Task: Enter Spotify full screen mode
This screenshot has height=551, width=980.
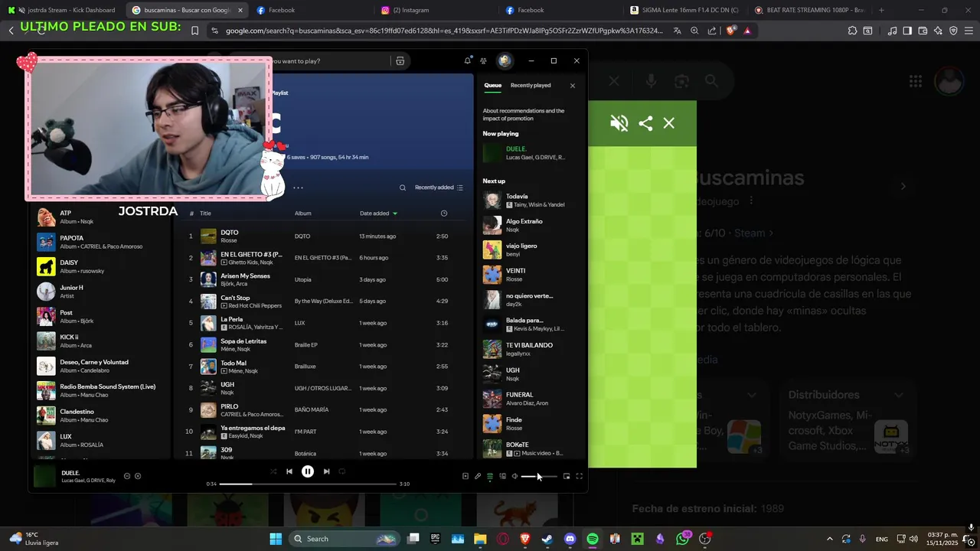Action: (580, 476)
